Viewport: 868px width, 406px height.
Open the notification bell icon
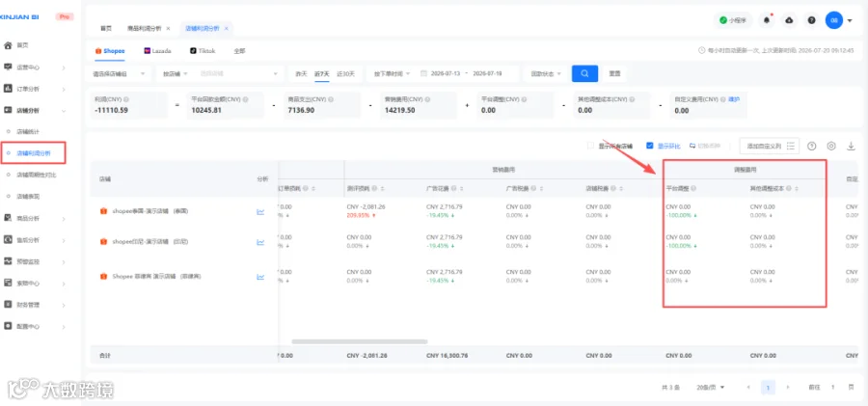tap(766, 20)
